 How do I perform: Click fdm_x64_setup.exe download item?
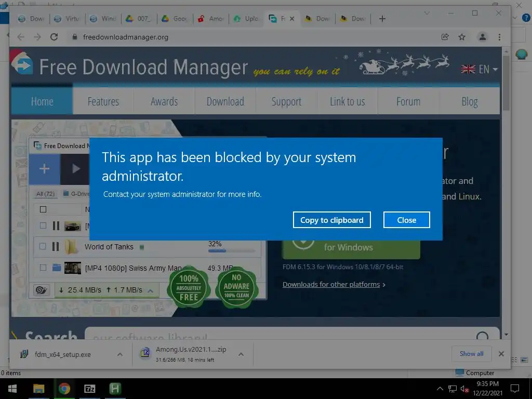pyautogui.click(x=63, y=354)
